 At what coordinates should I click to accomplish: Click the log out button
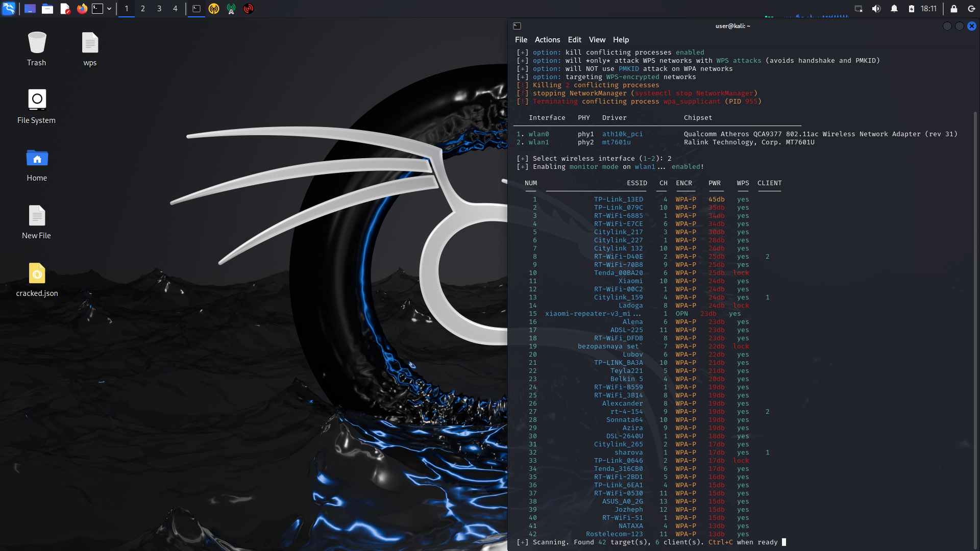click(971, 9)
